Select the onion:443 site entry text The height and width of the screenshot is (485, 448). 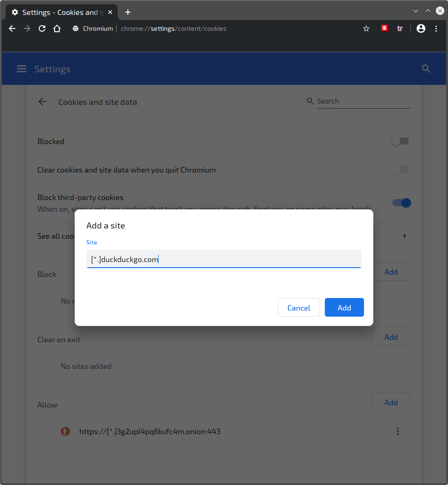(x=150, y=431)
